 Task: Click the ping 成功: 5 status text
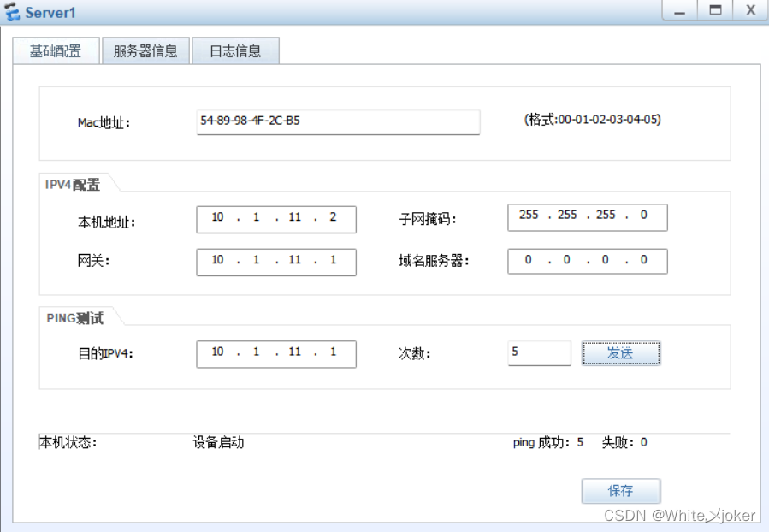click(547, 442)
